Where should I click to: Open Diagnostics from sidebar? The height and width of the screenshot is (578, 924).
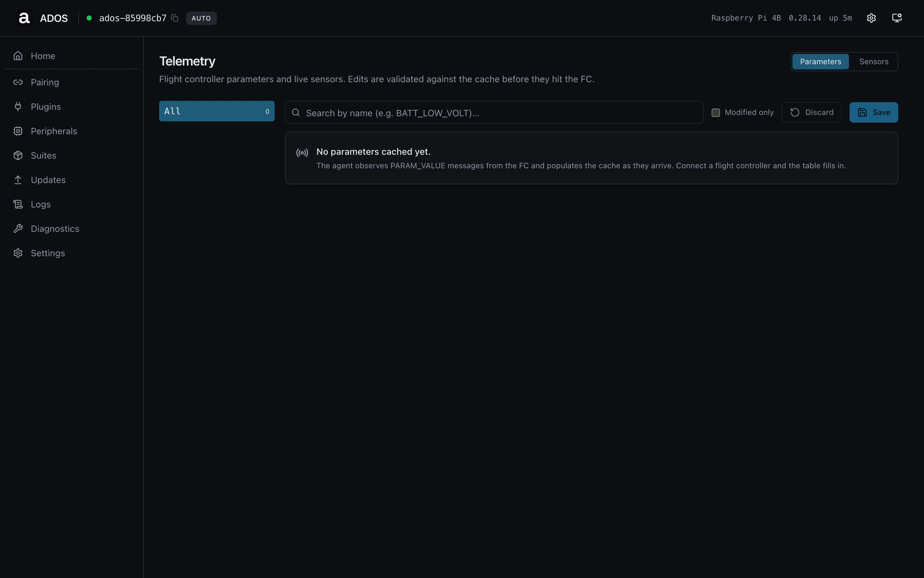(72, 229)
